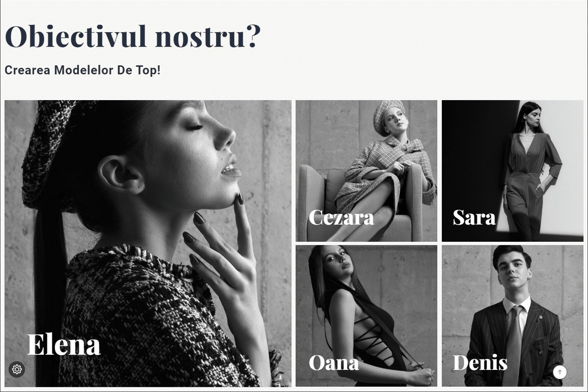
Task: Click the Cezara name caption
Action: click(x=341, y=217)
